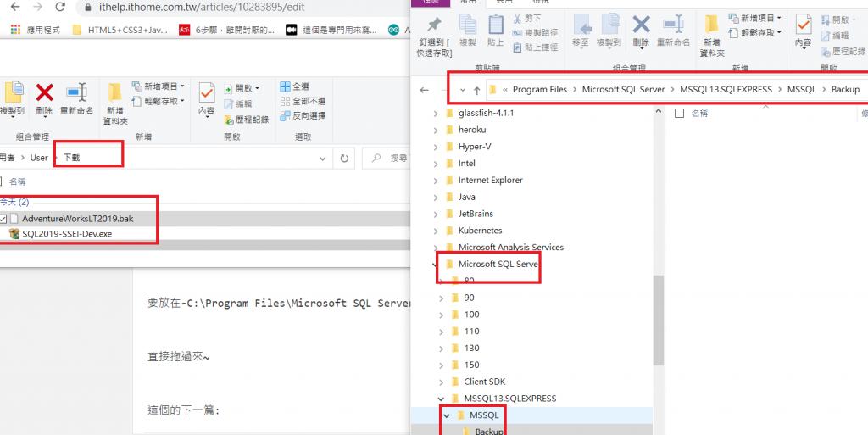Collapse the MSSQL folder node

(446, 415)
